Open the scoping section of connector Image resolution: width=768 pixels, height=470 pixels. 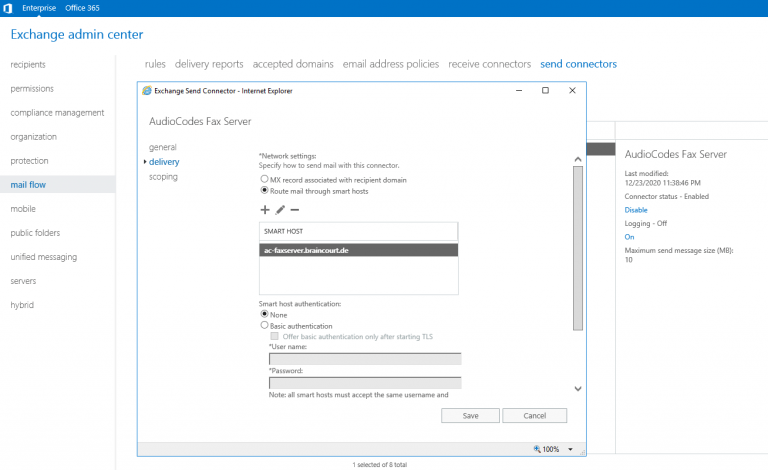pyautogui.click(x=163, y=176)
